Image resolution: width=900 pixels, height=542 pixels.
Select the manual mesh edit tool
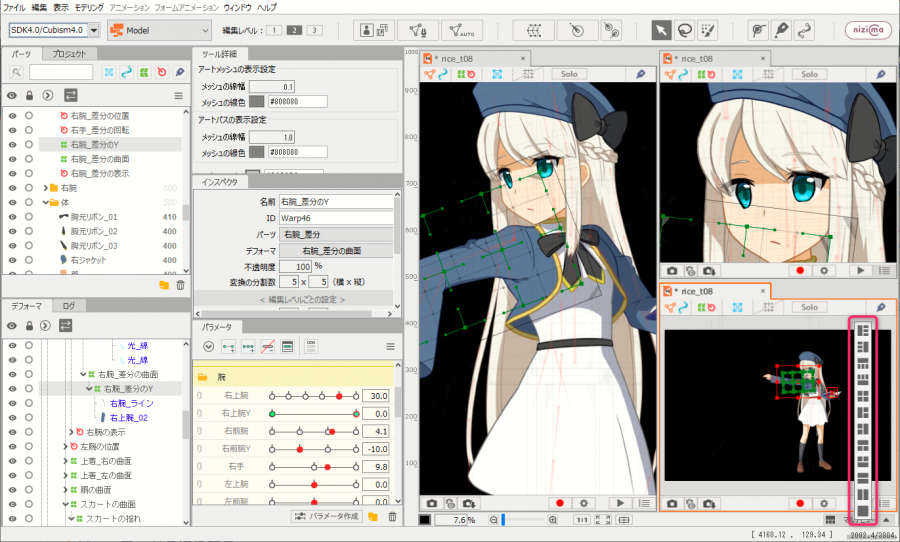tap(417, 30)
